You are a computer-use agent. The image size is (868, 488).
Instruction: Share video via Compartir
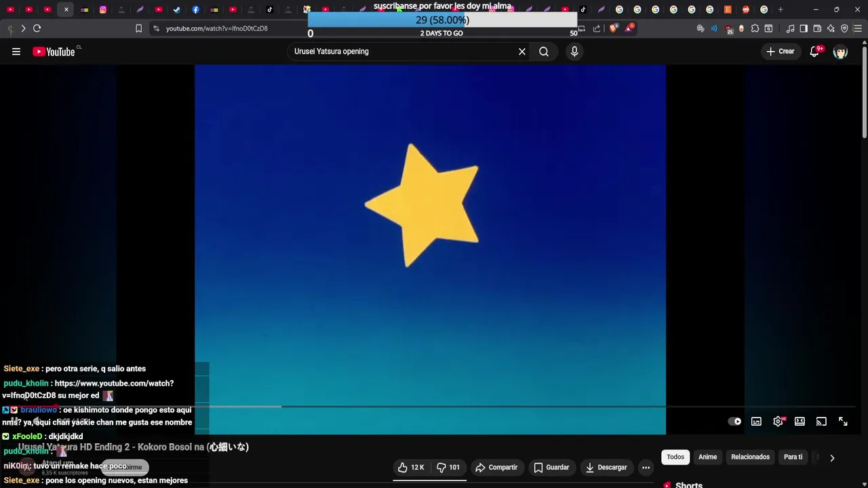point(496,468)
